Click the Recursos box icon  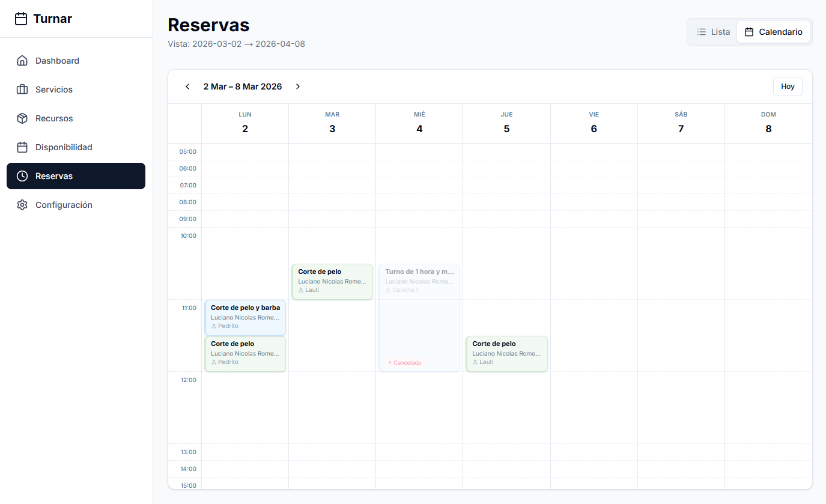[22, 118]
